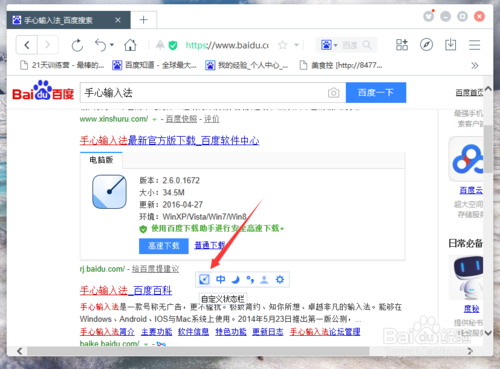
Task: Open 主要功能 sublink
Action: point(157,332)
